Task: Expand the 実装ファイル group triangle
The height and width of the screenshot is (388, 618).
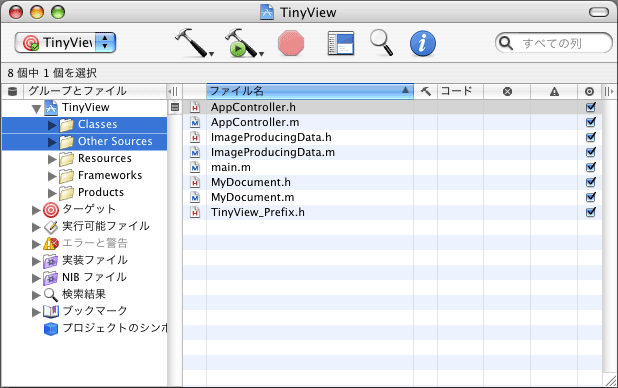Action: [x=36, y=261]
